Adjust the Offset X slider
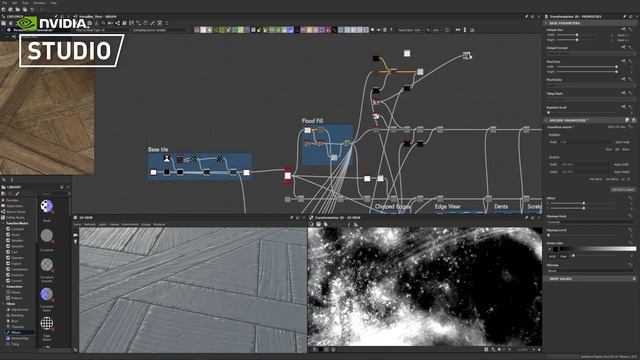This screenshot has height=360, width=640. click(x=584, y=203)
